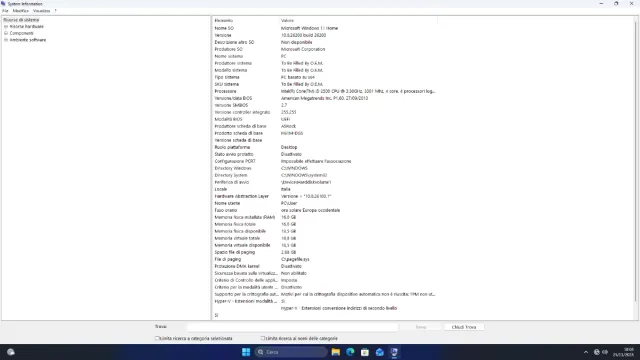Open the taskbar clock and date
This screenshot has height=360, width=640.
(x=623, y=352)
